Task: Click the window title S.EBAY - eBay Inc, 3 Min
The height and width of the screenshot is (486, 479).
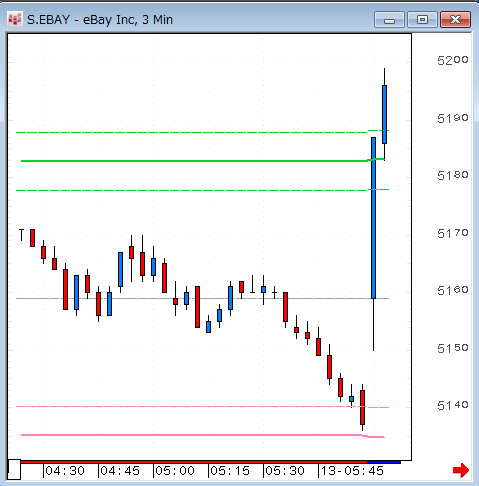Action: [x=100, y=20]
